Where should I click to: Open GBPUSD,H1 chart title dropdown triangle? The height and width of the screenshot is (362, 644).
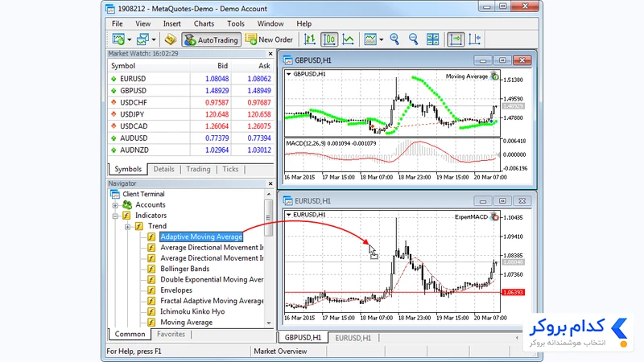(289, 74)
